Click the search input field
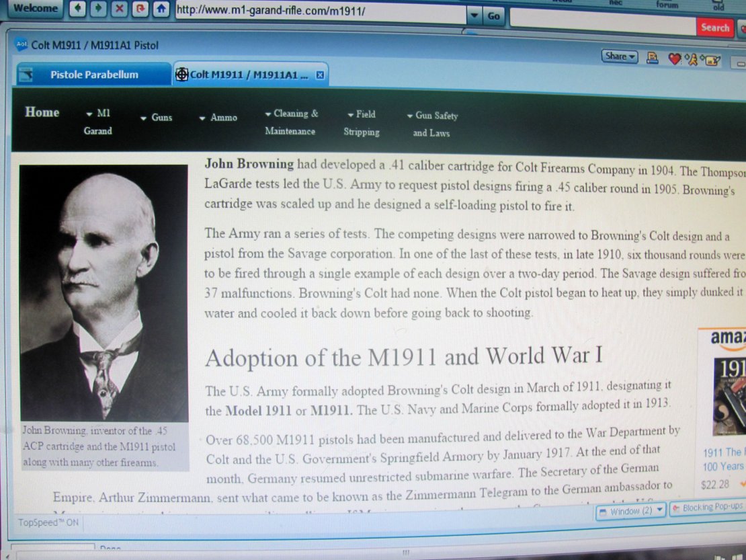 point(603,22)
